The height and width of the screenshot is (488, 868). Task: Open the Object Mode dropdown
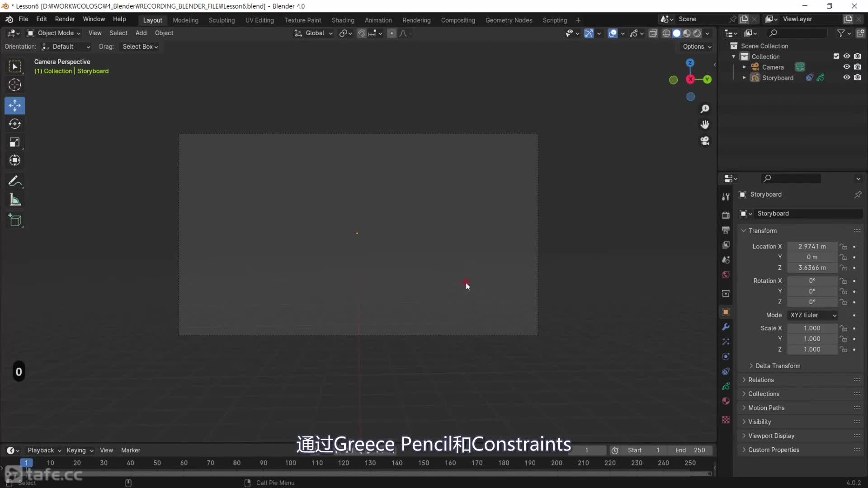(x=54, y=33)
